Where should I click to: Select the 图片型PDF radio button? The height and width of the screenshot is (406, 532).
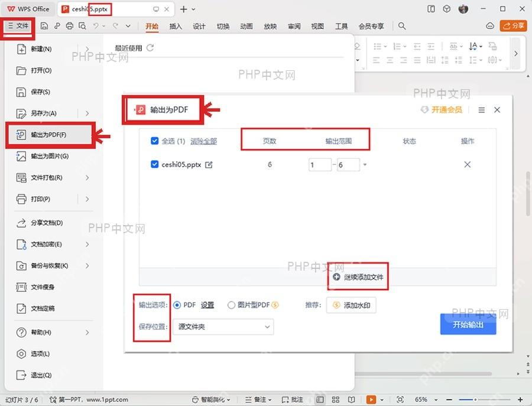click(231, 305)
